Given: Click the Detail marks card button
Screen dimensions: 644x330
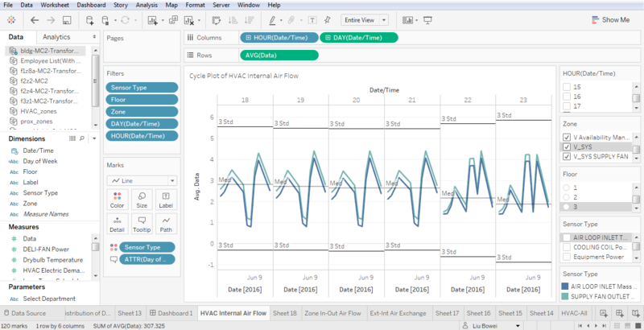Looking at the screenshot, I should [117, 224].
